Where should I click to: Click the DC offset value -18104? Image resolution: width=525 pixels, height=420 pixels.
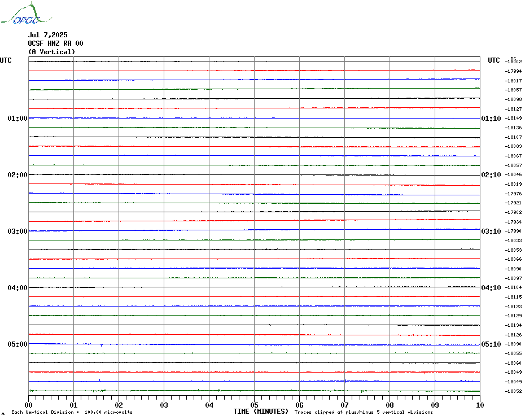click(x=513, y=287)
